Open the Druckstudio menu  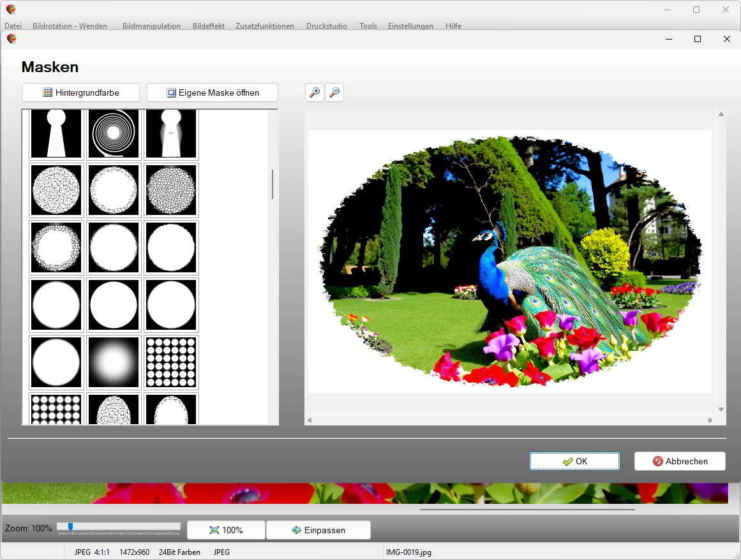(327, 26)
